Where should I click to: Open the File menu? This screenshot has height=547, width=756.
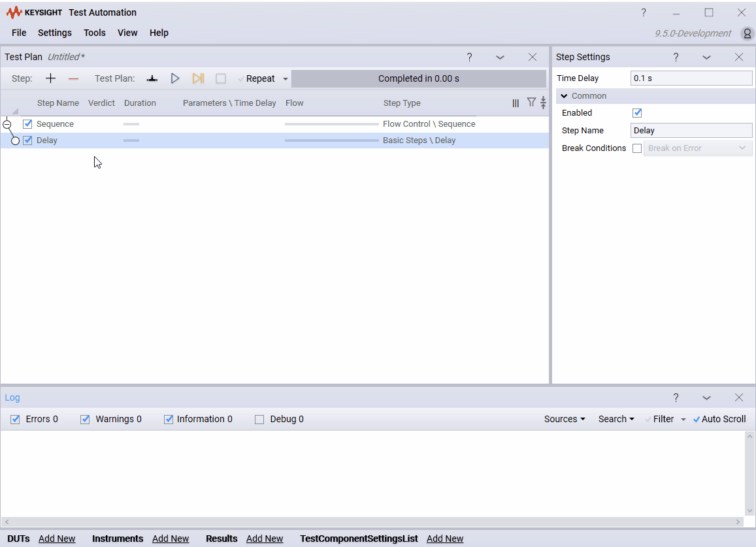click(19, 33)
